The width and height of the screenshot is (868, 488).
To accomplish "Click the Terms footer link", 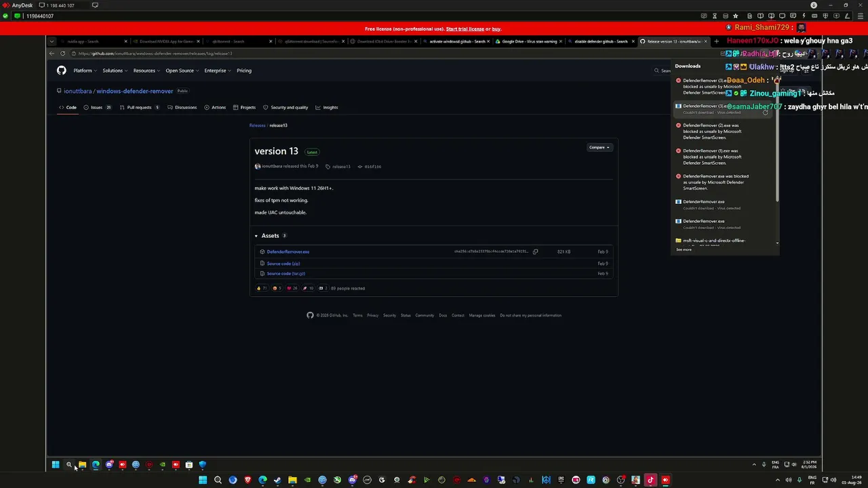I will [x=357, y=315].
